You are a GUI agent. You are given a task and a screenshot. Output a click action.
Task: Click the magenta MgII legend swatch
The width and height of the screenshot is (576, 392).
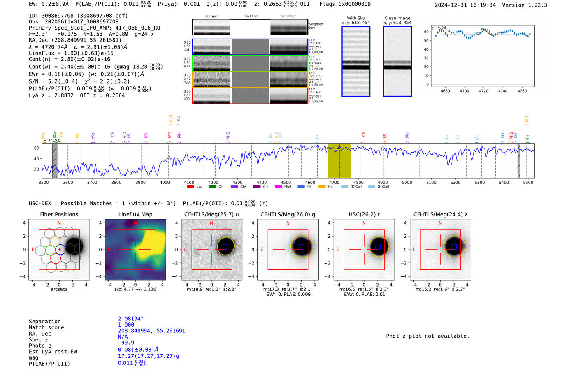tap(279, 186)
